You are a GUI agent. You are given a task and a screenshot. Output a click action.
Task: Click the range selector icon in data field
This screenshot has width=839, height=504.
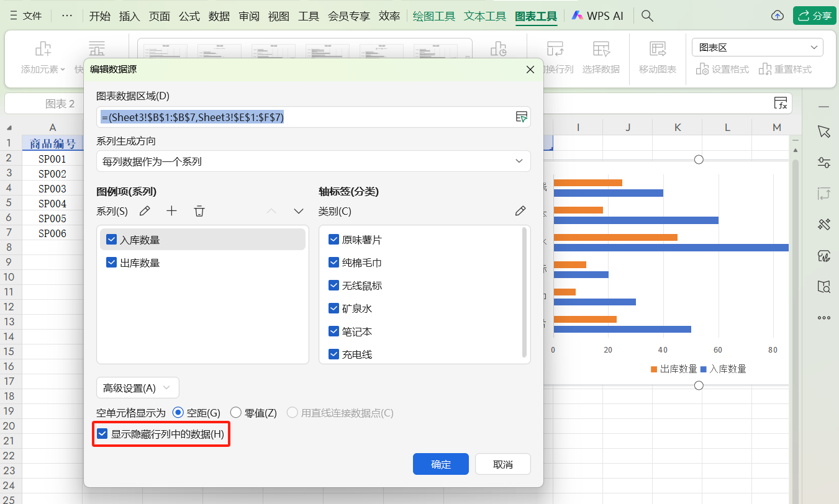pyautogui.click(x=521, y=117)
